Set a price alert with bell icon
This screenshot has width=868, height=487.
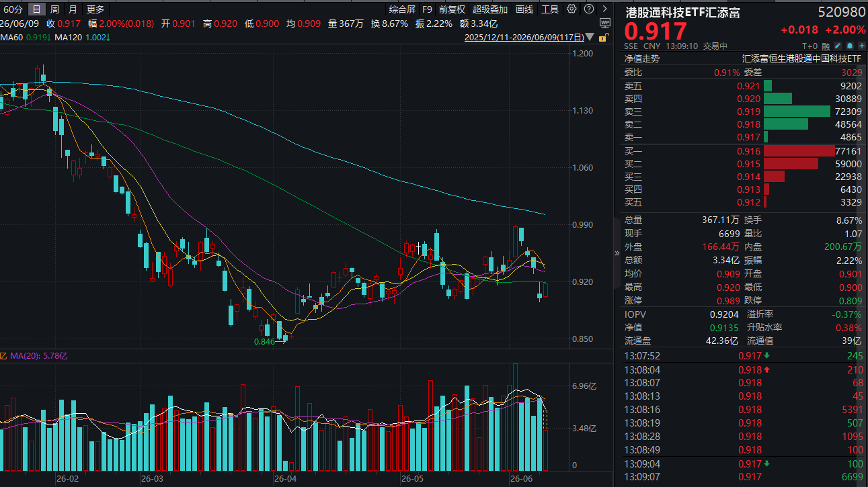click(x=849, y=46)
